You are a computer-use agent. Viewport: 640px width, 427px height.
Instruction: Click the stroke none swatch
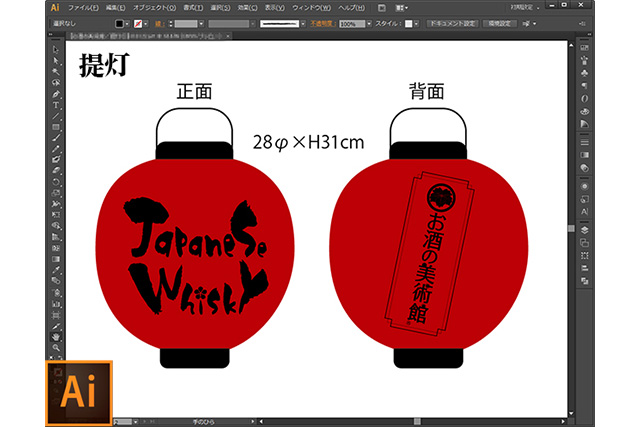tap(138, 24)
